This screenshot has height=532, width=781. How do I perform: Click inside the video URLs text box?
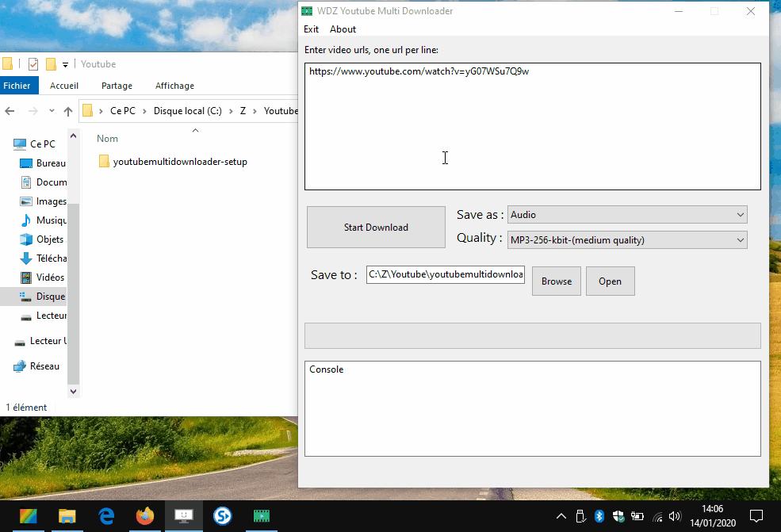pos(533,126)
